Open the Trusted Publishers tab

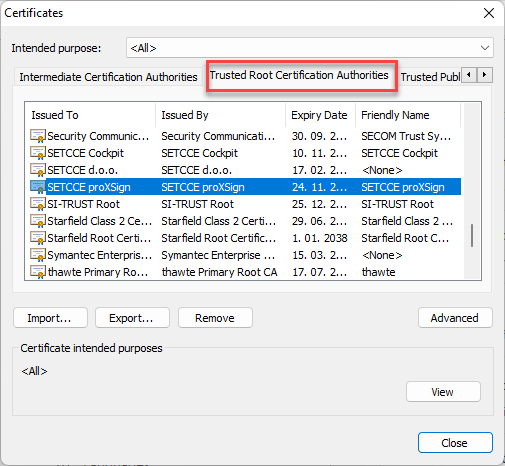(430, 77)
